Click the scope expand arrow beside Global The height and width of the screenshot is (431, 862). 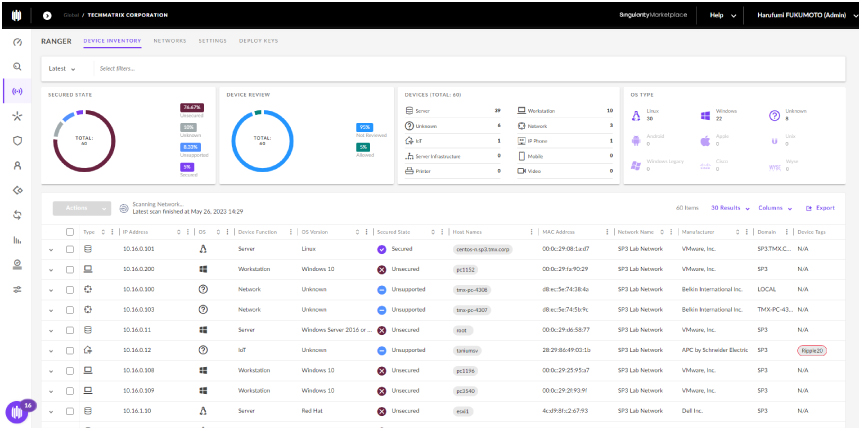(47, 15)
